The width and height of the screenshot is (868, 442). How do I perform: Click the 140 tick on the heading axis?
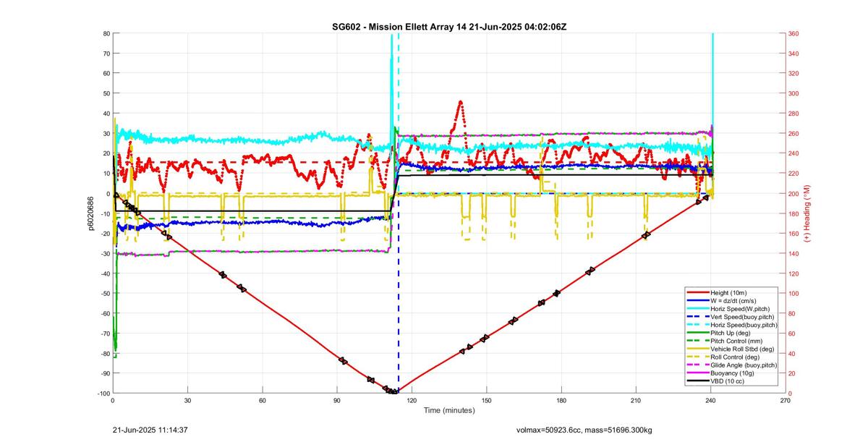[x=794, y=253]
